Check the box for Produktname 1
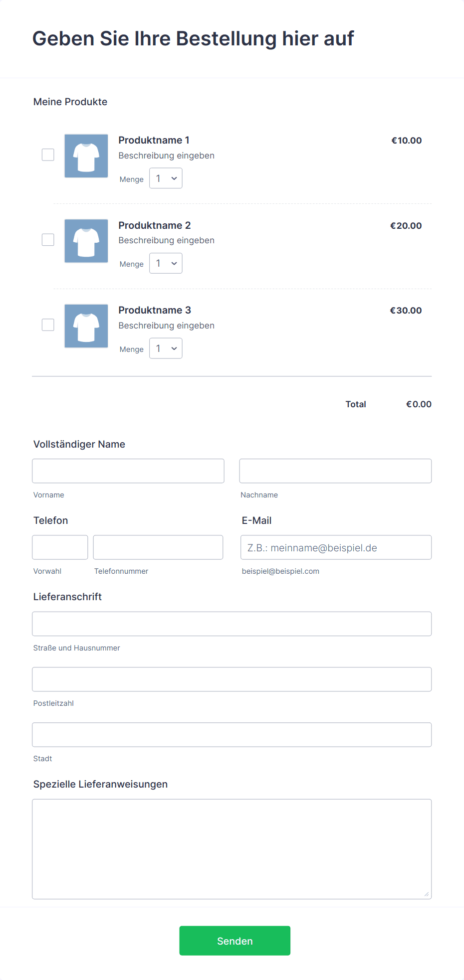This screenshot has width=464, height=980. tap(48, 155)
